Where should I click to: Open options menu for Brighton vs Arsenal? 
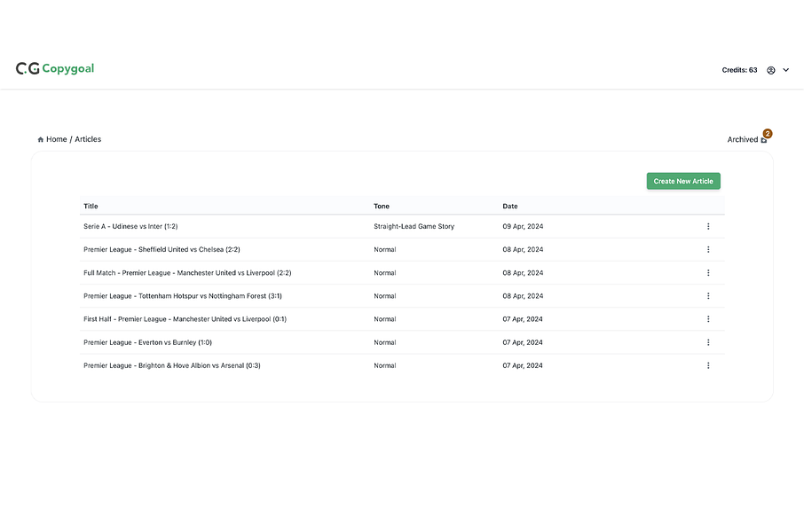coord(708,365)
